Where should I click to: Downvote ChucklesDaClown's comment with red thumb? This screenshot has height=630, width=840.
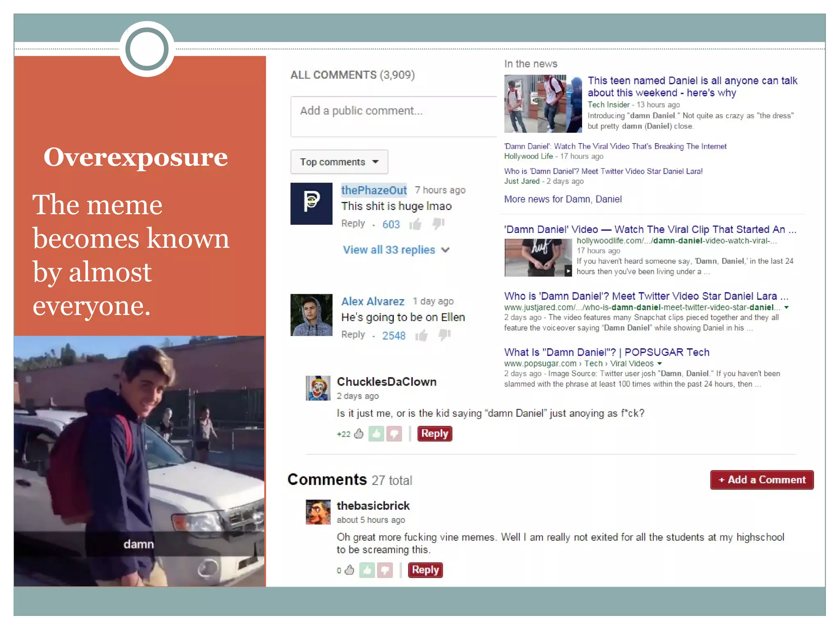[x=394, y=434]
